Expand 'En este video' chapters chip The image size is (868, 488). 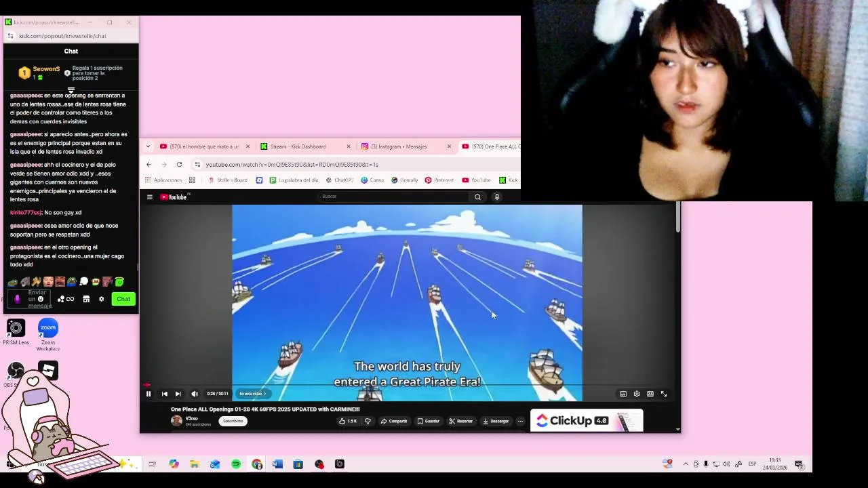point(252,394)
